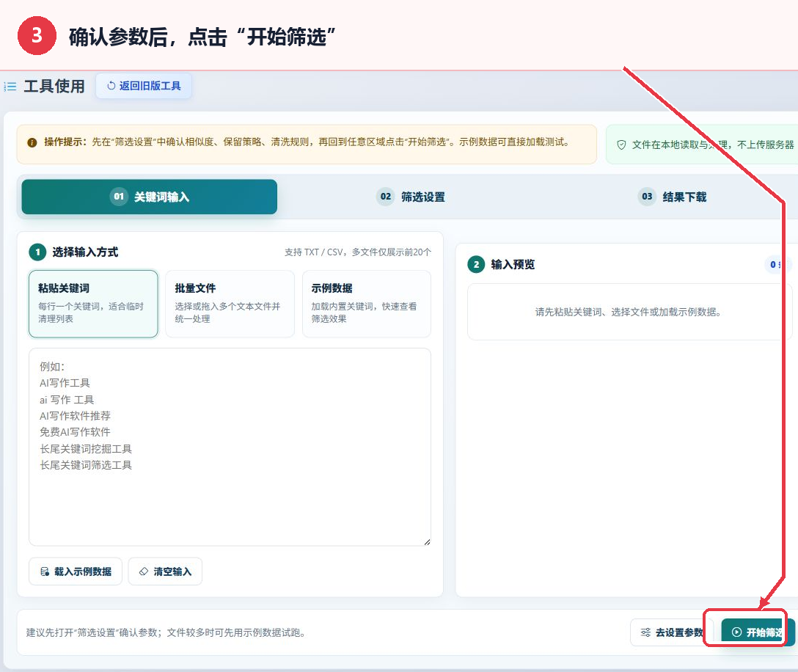Click the 01 badge on 关键词输入 tab
This screenshot has width=798, height=672.
click(x=119, y=197)
